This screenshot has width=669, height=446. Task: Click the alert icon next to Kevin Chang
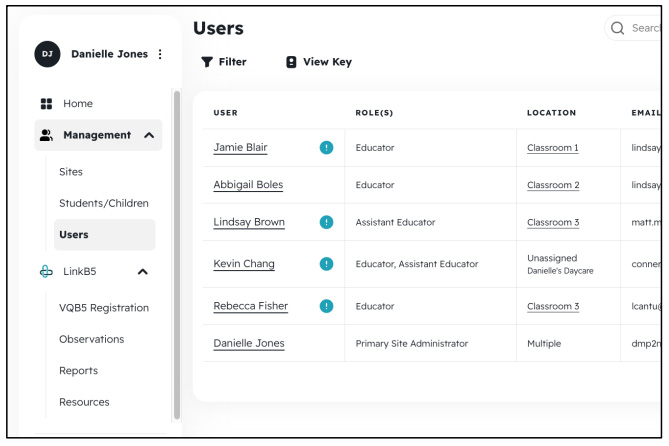coord(326,264)
